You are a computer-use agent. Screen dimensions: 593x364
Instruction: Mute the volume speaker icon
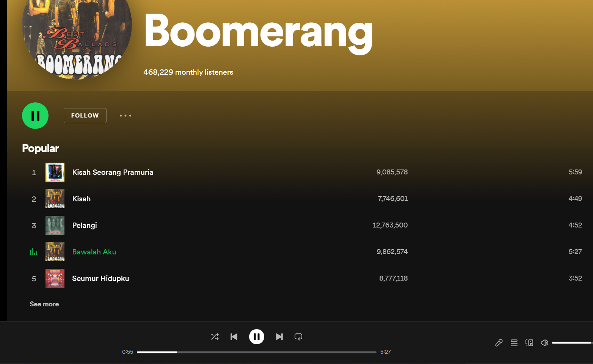tap(544, 343)
